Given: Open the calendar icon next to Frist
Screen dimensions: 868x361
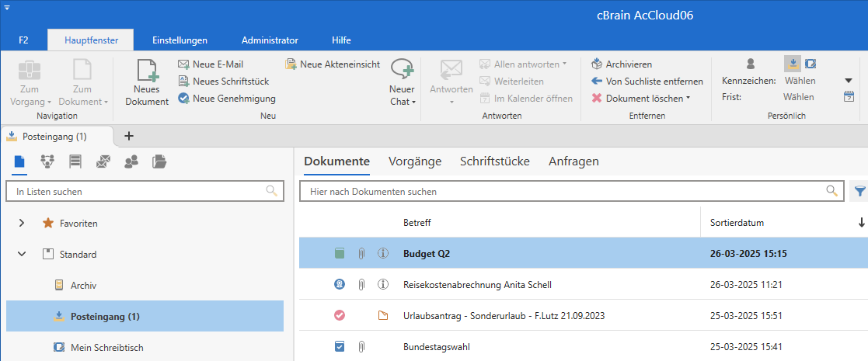Looking at the screenshot, I should point(849,97).
